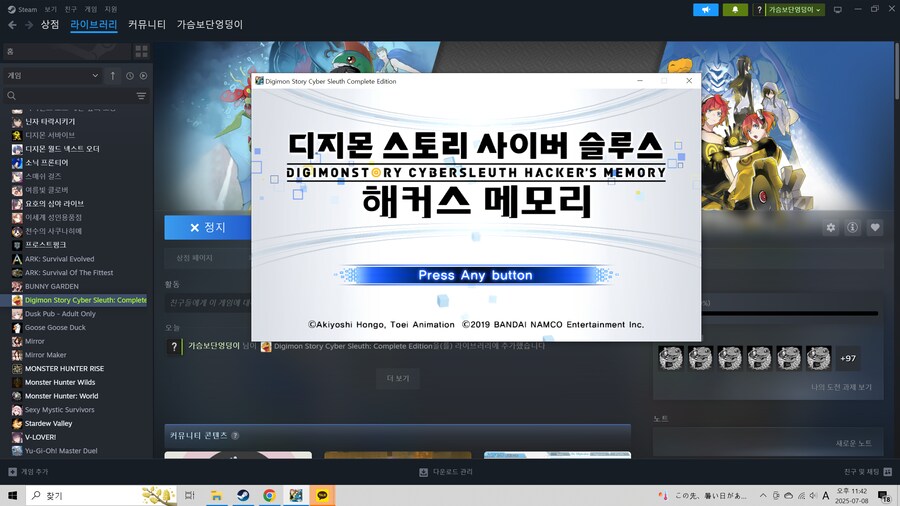Click the blue 정지 stop button

point(208,228)
